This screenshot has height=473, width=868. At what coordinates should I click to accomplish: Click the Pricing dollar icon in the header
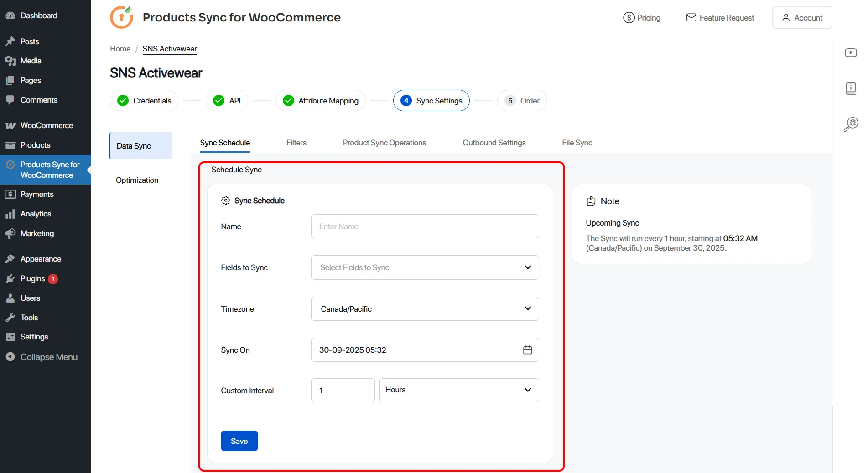point(628,17)
